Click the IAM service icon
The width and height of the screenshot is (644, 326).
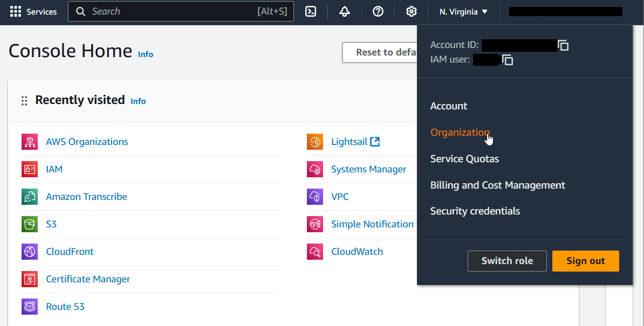click(x=30, y=169)
